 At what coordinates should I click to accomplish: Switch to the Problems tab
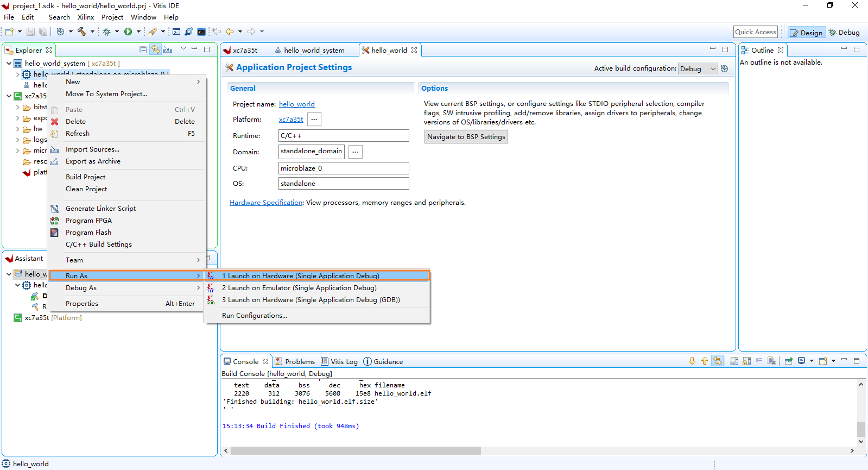pos(295,361)
